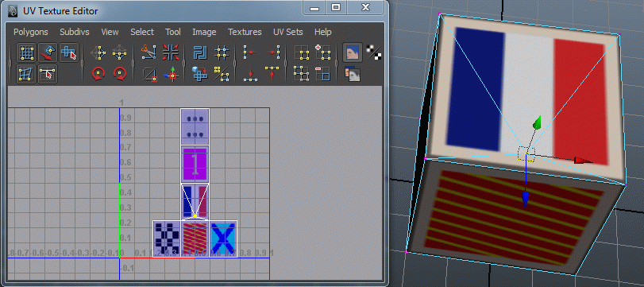
Task: Click the cyan X texture tile
Action: pos(223,239)
